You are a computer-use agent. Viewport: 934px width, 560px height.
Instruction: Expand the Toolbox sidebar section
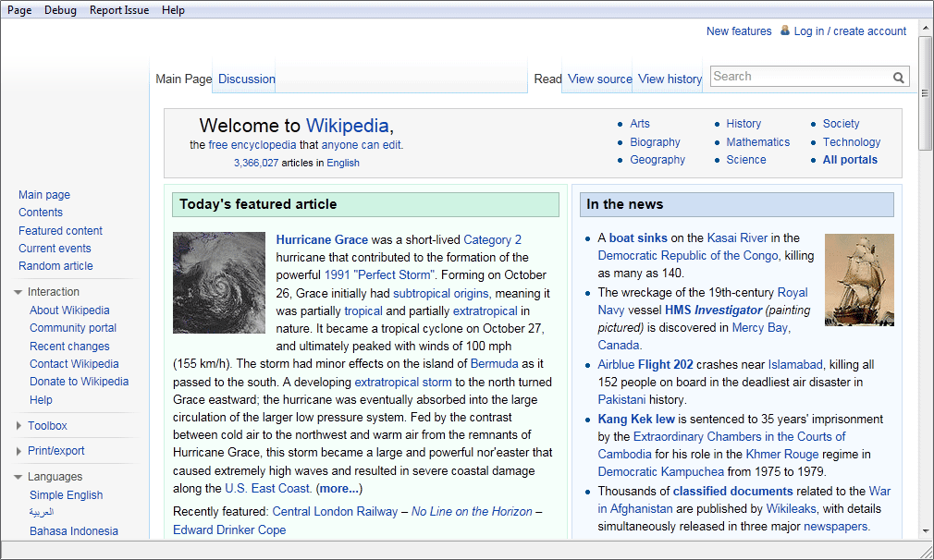pos(18,425)
